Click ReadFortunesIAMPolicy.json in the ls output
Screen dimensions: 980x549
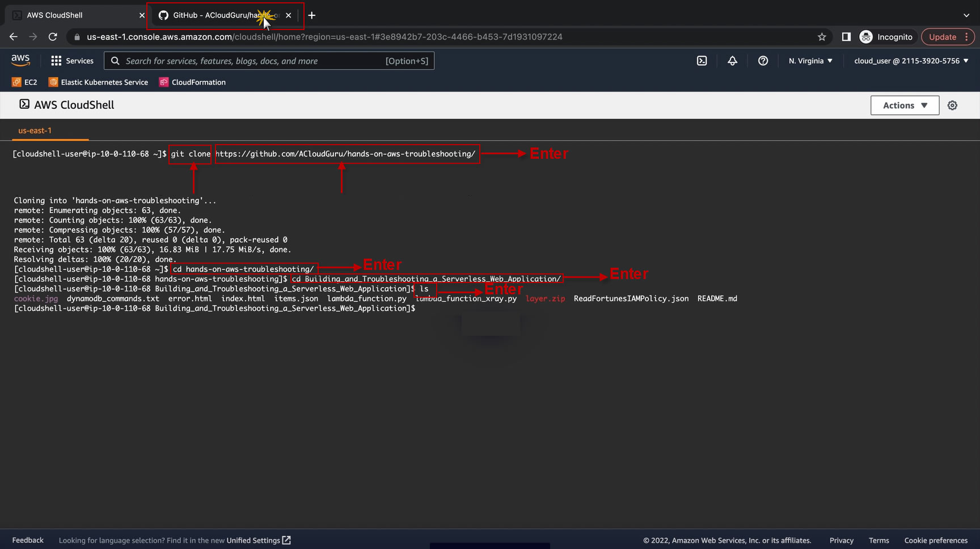point(631,298)
